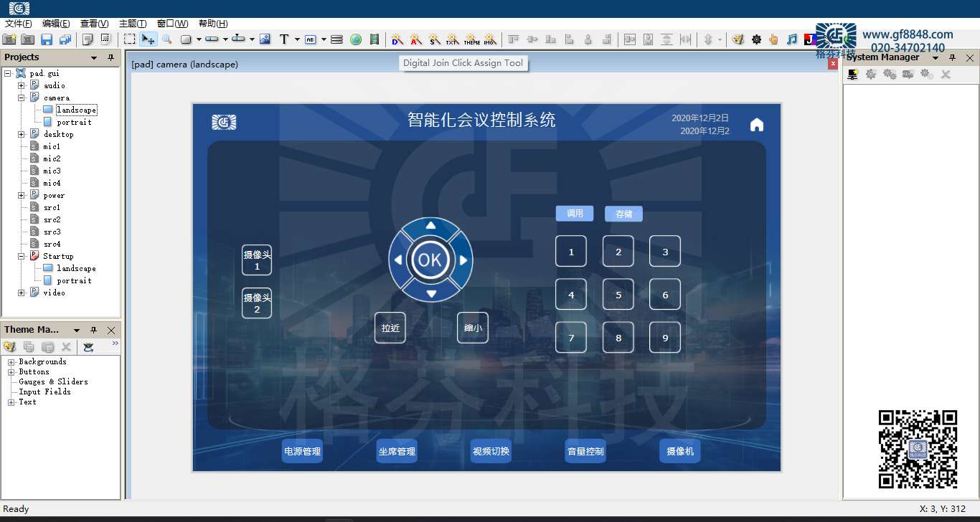Expand the video page node
This screenshot has width=980, height=522.
22,293
